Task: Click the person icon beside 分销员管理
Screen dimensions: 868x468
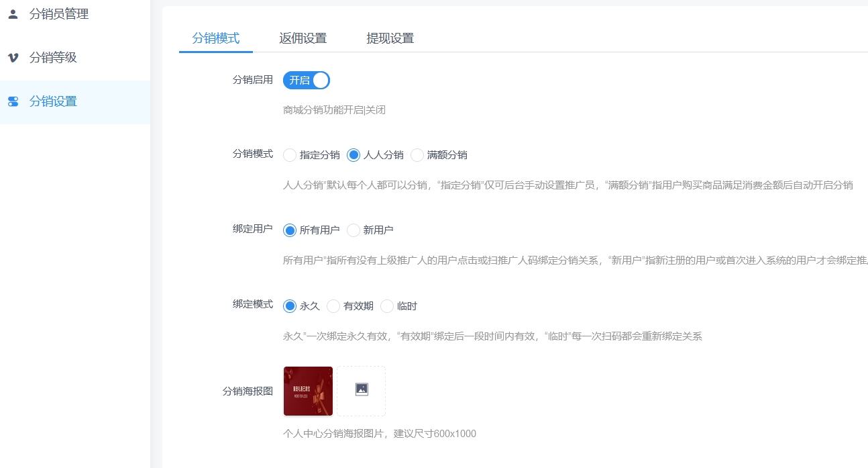Action: (13, 13)
